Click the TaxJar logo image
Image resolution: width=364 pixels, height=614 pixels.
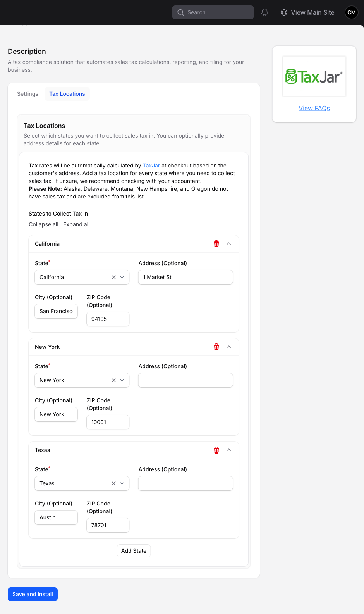click(314, 76)
